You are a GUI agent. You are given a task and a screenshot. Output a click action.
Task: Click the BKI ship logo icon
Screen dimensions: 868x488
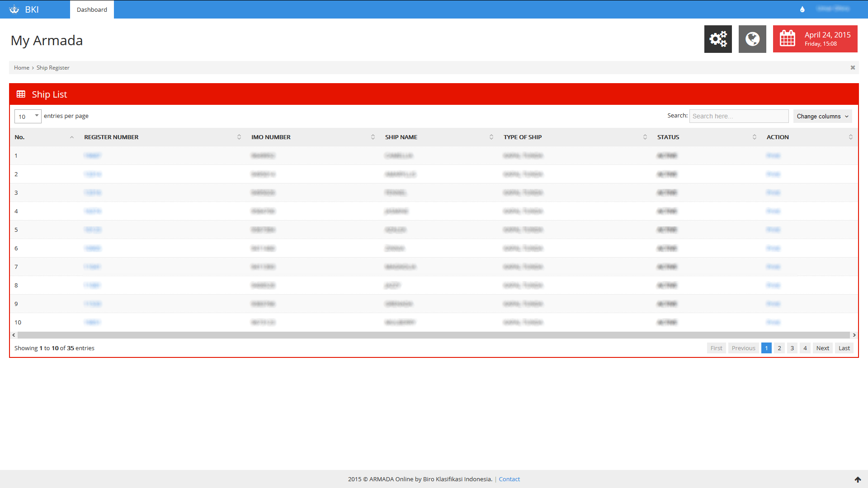tap(14, 9)
